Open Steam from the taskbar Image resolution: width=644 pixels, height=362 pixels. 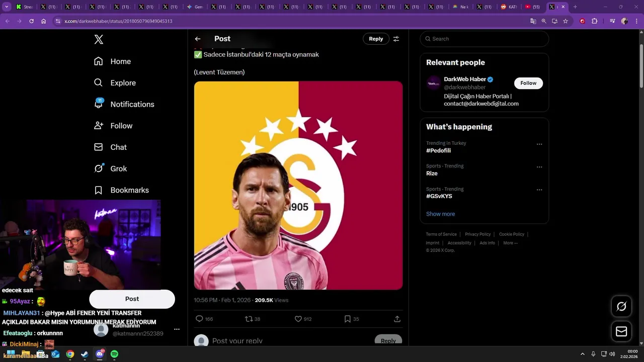click(85, 354)
